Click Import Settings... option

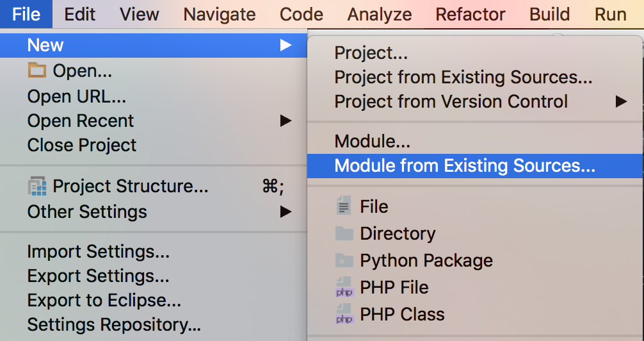(x=98, y=252)
